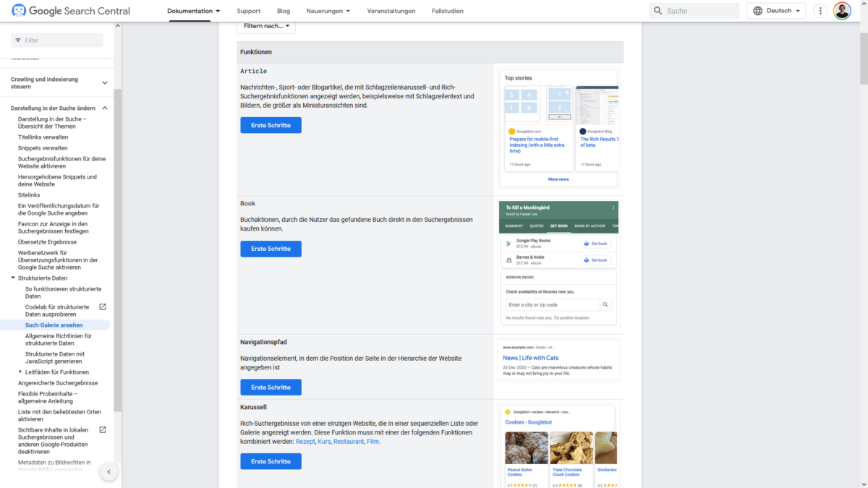Click More news in Top stories preview
This screenshot has width=868, height=488.
pyautogui.click(x=558, y=179)
